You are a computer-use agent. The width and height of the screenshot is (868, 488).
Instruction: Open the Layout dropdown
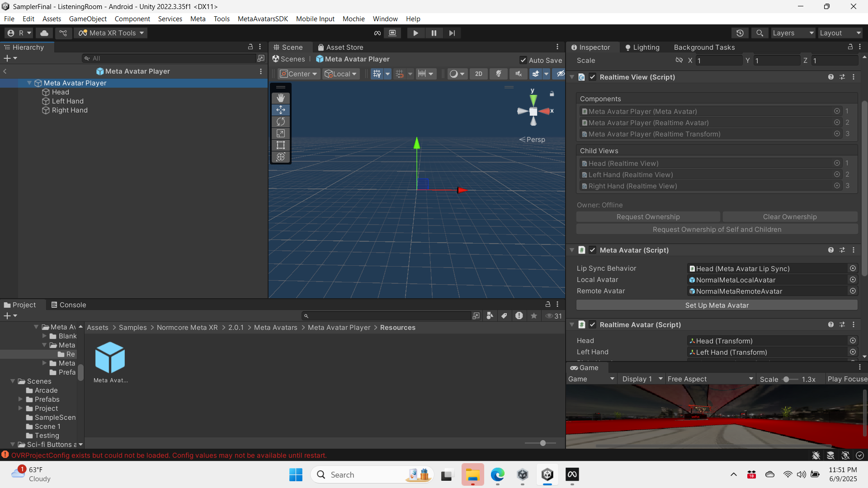click(x=840, y=33)
